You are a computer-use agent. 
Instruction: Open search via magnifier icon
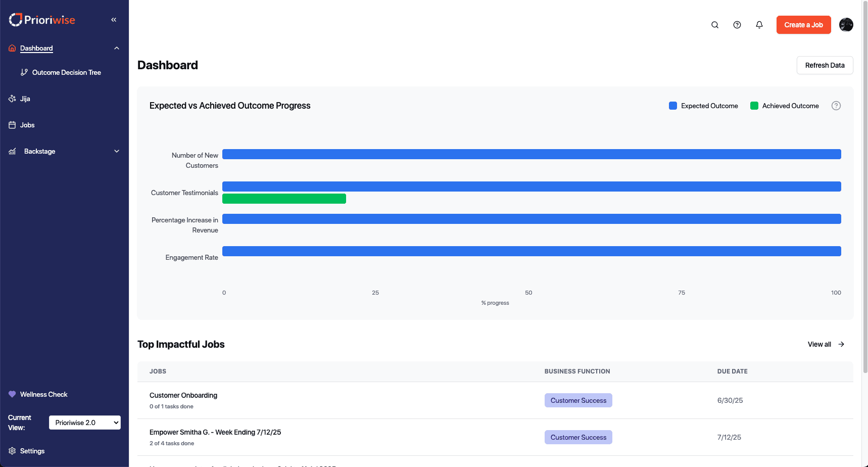click(715, 25)
